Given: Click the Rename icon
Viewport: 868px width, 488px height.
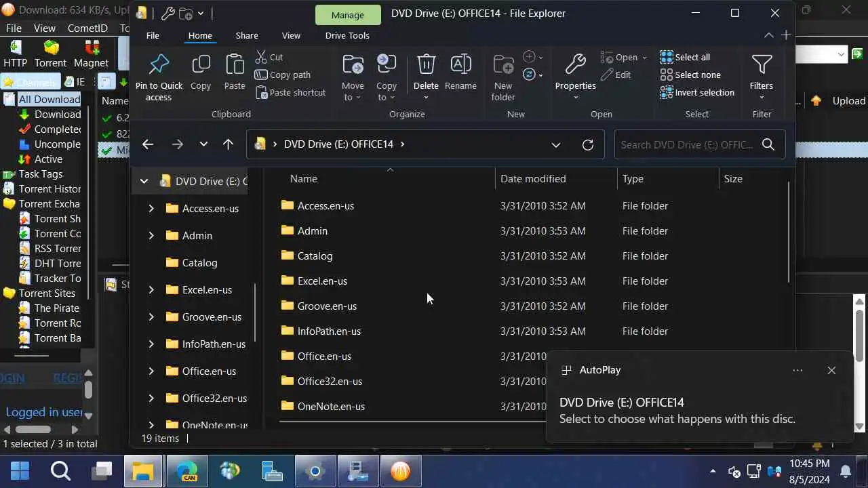Looking at the screenshot, I should coord(460,65).
